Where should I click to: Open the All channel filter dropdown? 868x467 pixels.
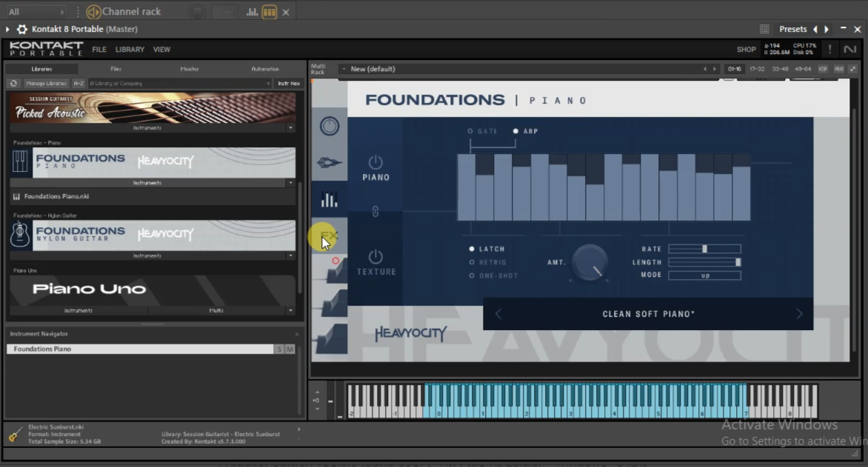point(36,12)
